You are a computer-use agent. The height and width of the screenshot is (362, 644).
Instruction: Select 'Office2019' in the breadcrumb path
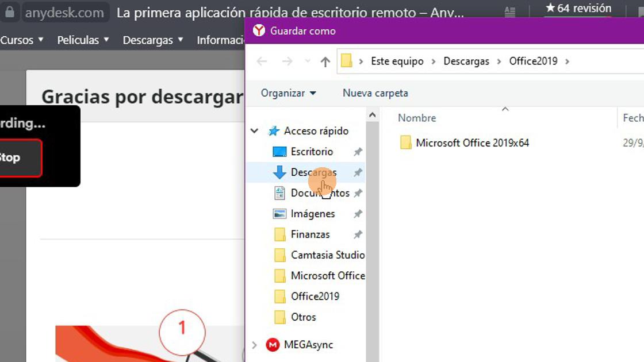pyautogui.click(x=533, y=61)
